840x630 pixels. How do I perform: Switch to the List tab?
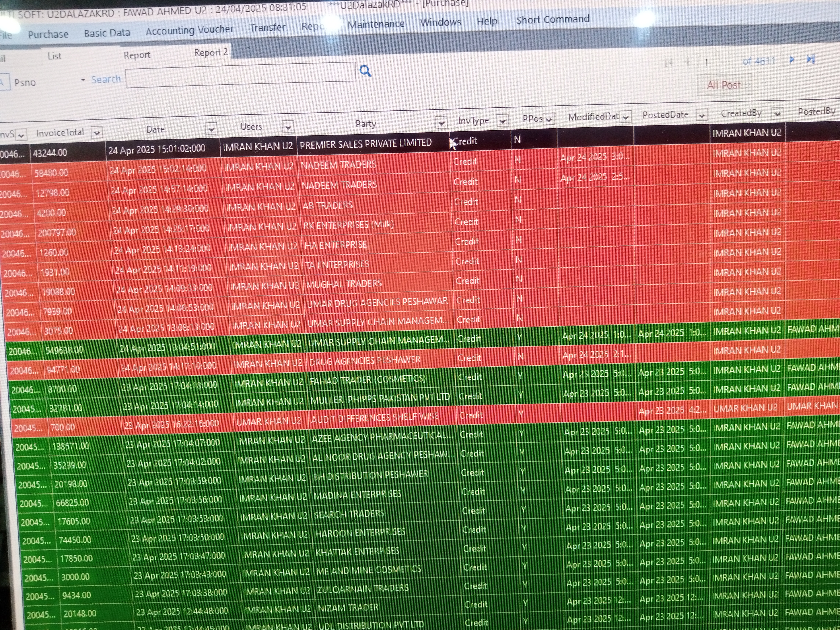[x=54, y=56]
